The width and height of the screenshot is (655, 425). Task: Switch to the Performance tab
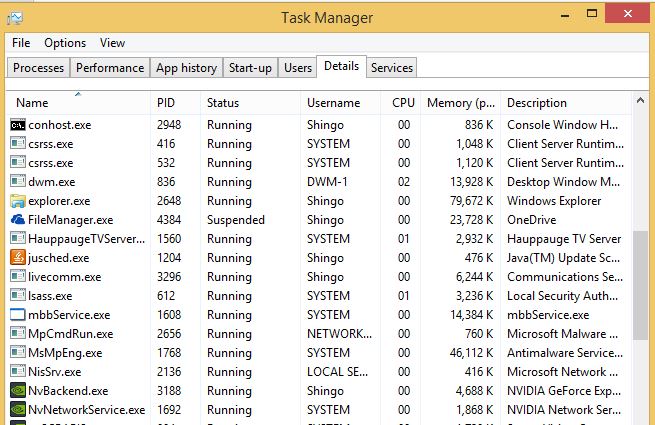click(x=110, y=68)
